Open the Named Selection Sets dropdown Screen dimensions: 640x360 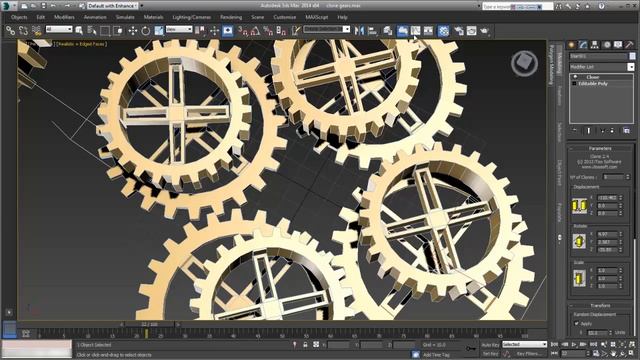point(327,29)
